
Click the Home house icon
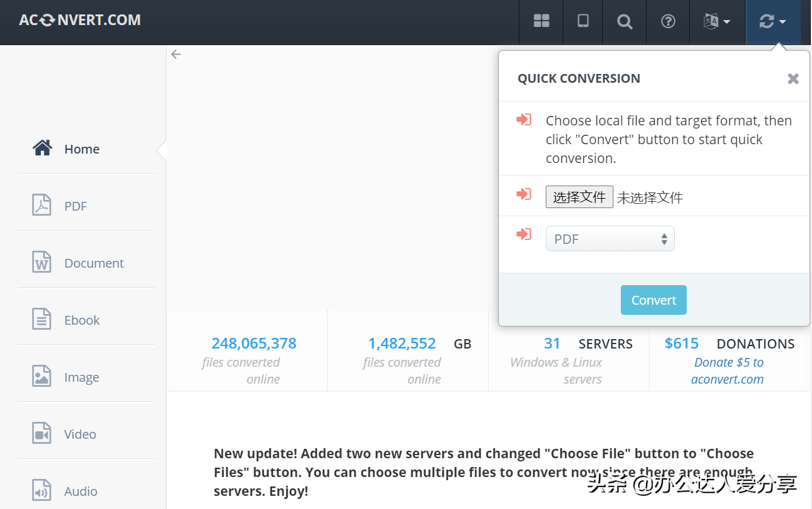[x=42, y=149]
